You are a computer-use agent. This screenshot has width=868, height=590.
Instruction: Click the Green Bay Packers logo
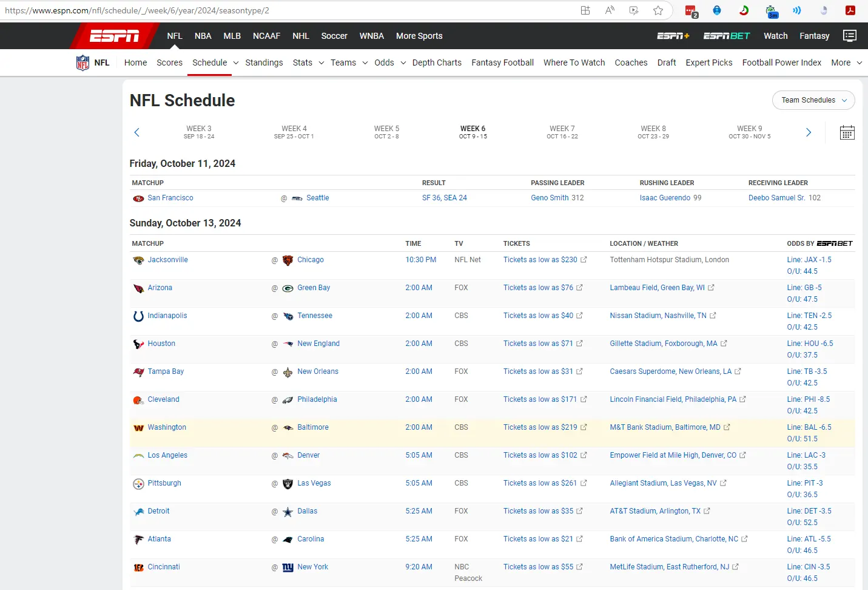pos(288,288)
